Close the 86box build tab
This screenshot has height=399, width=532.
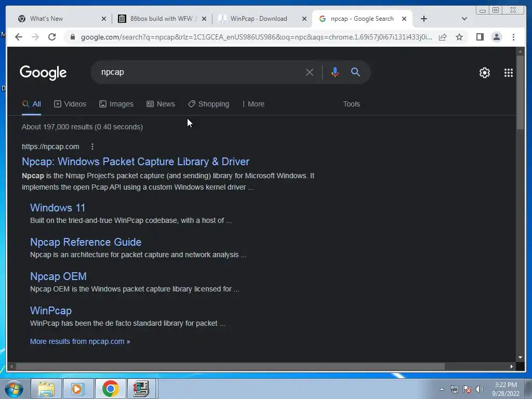[204, 19]
